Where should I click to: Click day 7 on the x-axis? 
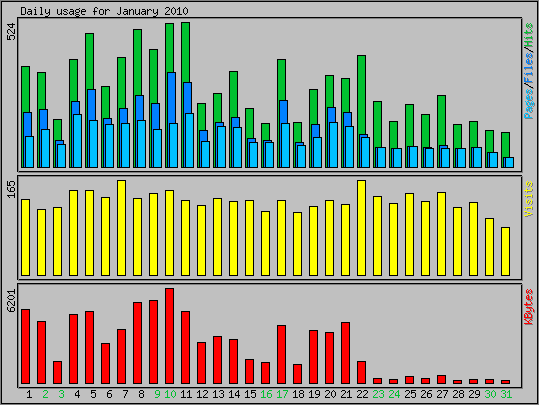click(x=125, y=394)
